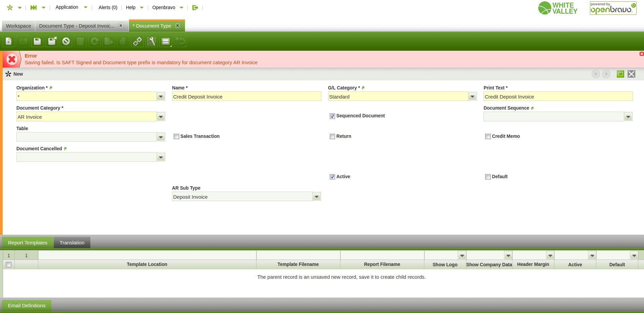The width and height of the screenshot is (644, 313).
Task: Dismiss the error message with small red X
Action: tap(642, 54)
